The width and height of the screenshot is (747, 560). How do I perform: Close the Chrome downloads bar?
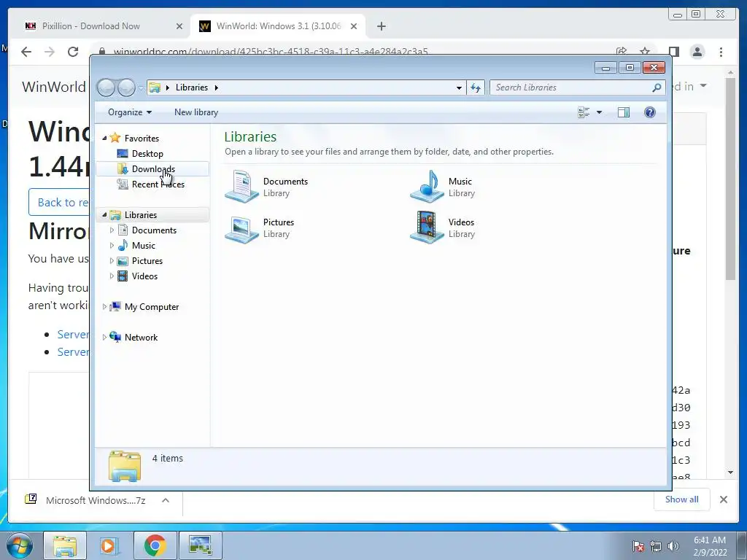pyautogui.click(x=724, y=499)
